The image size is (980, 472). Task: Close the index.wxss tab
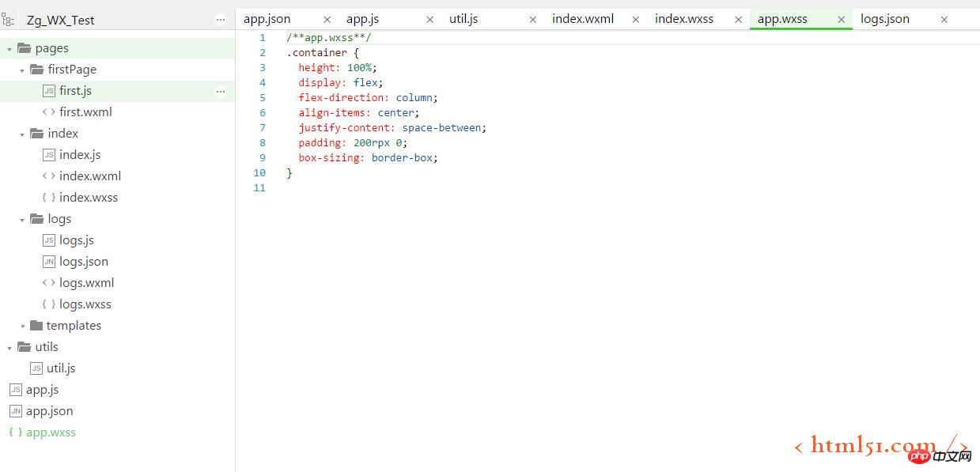[x=738, y=20]
